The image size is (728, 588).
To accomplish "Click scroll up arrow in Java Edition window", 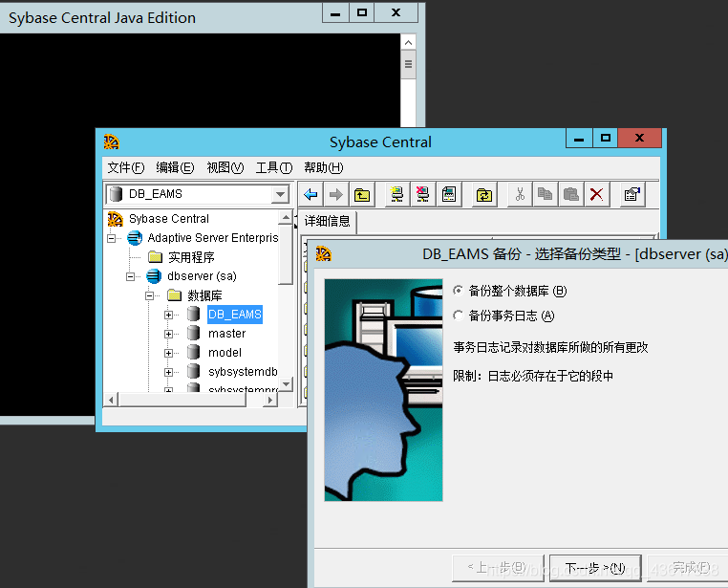I will (x=408, y=43).
